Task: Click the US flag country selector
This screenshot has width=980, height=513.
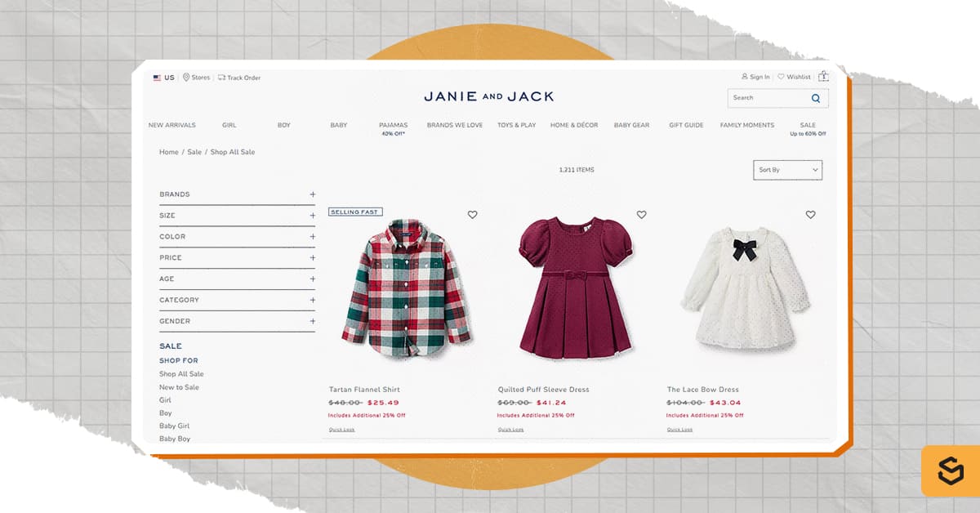Action: (163, 78)
